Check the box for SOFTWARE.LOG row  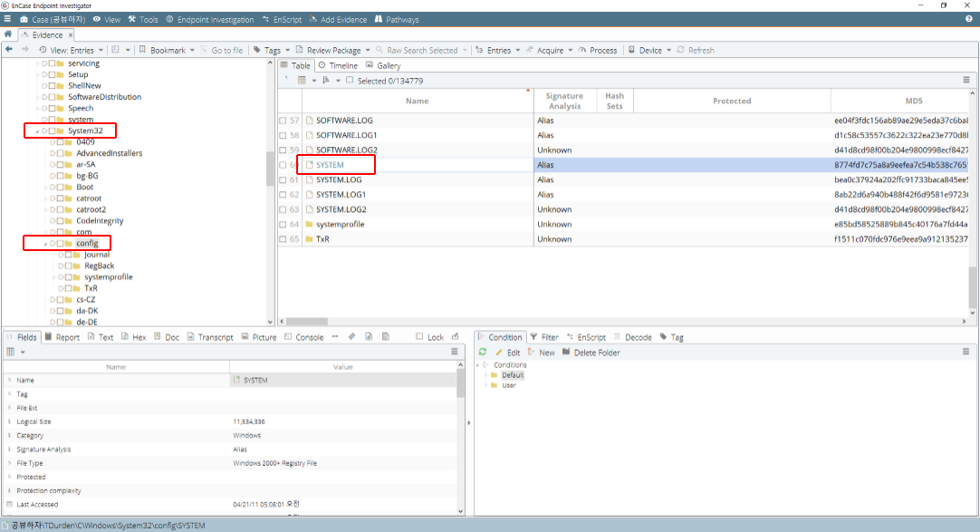pyautogui.click(x=283, y=121)
